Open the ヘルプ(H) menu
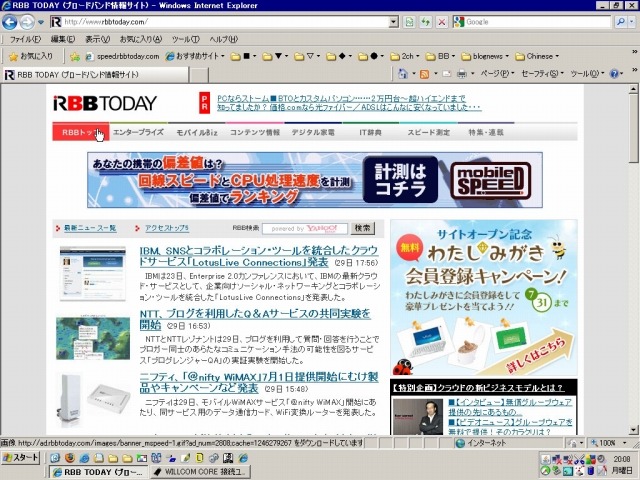Screen dimensions: 640x480 (x=223, y=39)
